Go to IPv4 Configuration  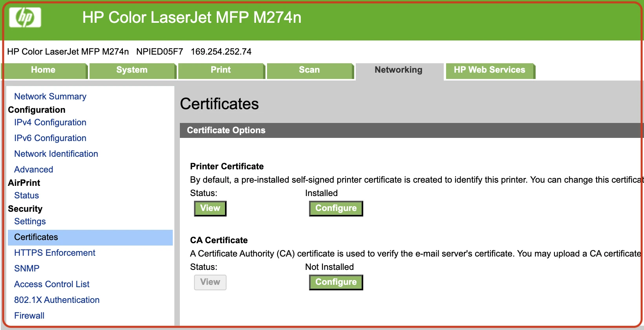(x=50, y=123)
